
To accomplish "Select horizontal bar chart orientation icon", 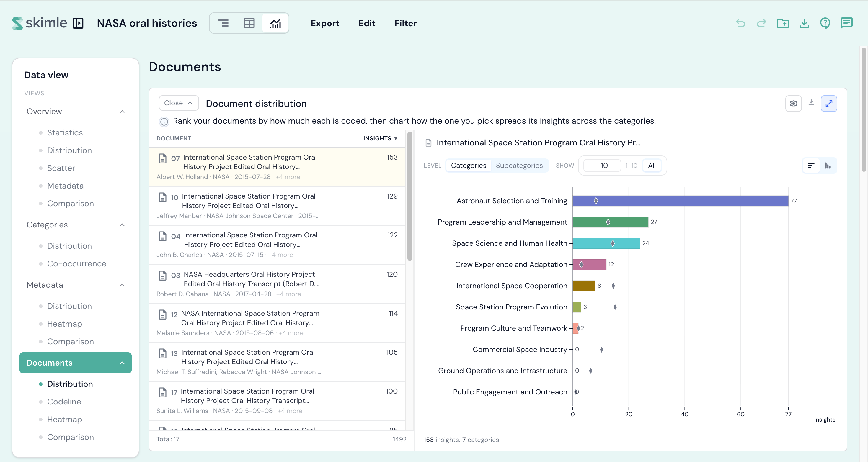I will (811, 165).
